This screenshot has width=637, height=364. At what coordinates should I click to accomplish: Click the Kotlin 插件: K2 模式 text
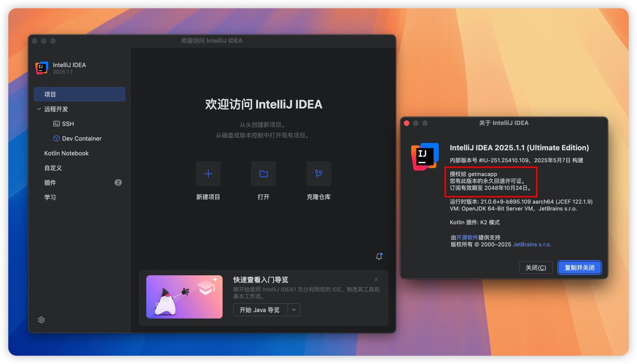tap(475, 222)
